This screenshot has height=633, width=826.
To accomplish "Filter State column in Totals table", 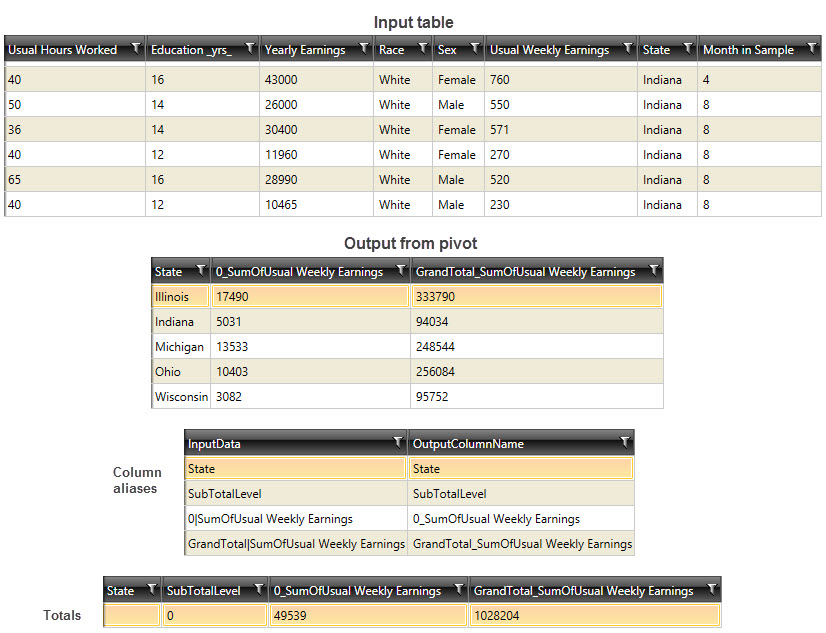I will (152, 589).
